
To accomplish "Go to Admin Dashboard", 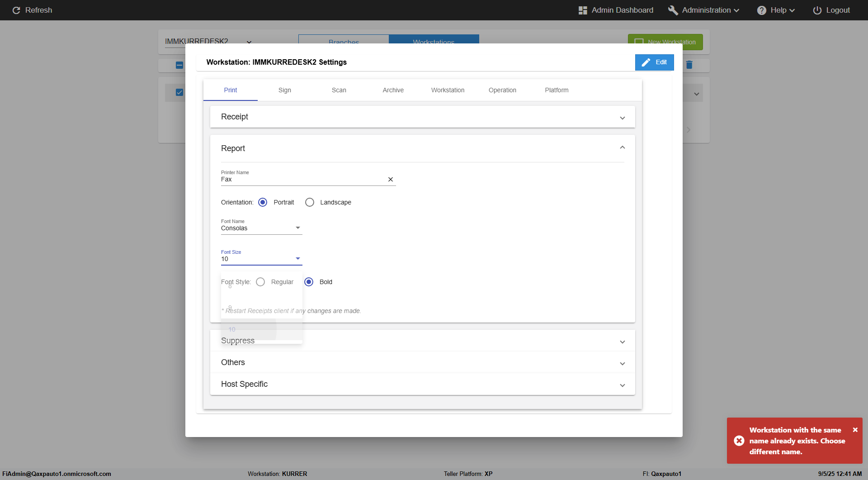I will coord(616,10).
